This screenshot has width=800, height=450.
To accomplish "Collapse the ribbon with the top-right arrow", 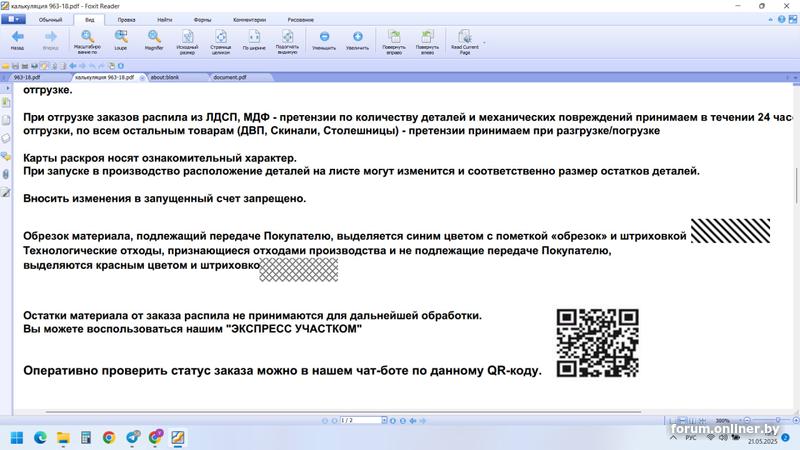I will [770, 20].
